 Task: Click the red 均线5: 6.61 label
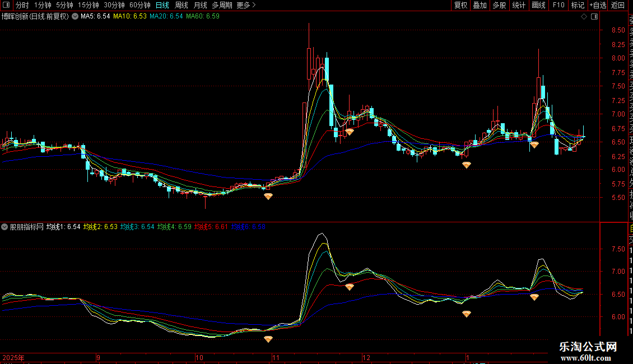point(211,227)
